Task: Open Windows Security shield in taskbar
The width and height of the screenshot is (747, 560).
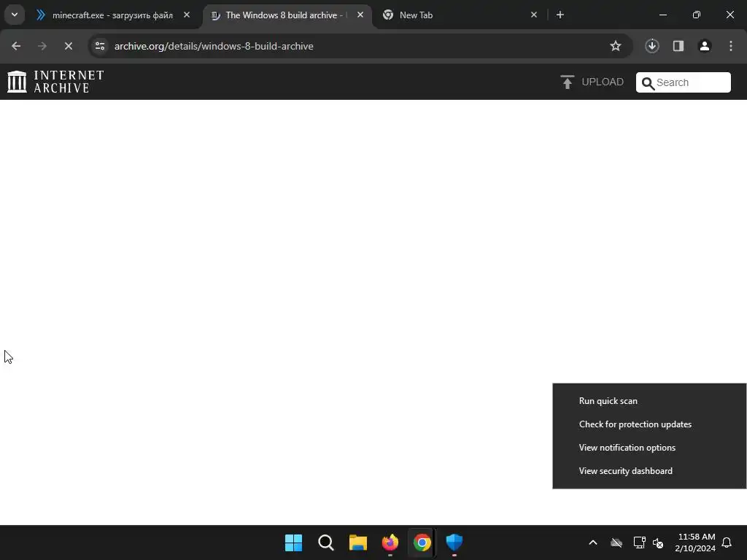Action: click(454, 542)
